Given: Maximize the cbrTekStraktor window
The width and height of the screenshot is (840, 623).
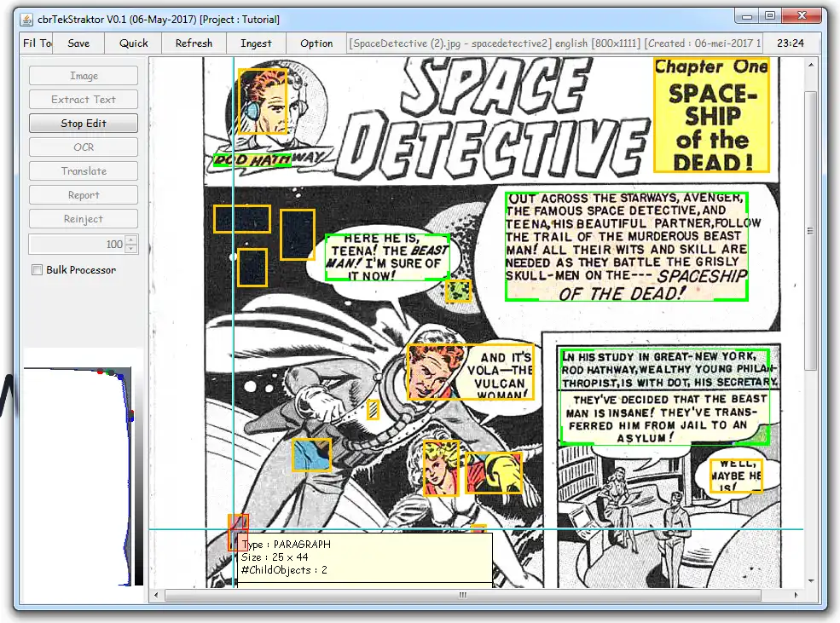Looking at the screenshot, I should [x=770, y=16].
